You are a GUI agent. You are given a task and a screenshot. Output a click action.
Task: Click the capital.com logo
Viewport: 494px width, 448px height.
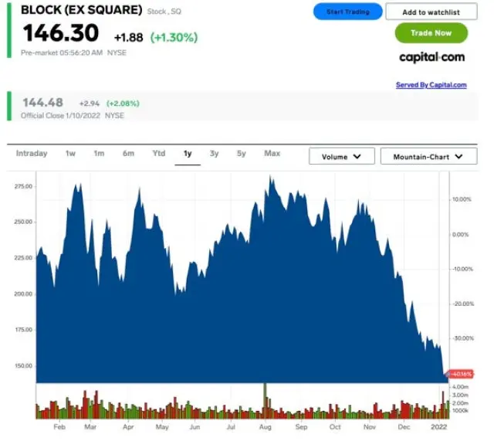coord(431,57)
